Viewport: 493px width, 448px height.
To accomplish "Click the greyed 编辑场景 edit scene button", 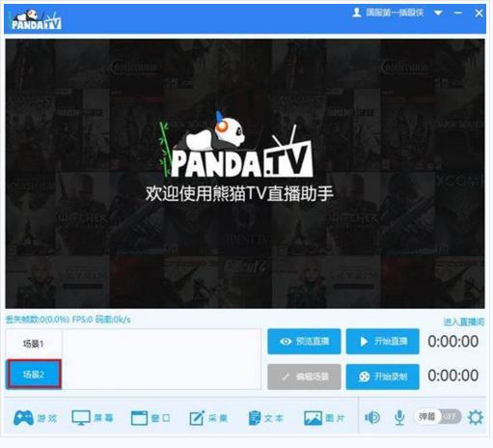I will [304, 377].
